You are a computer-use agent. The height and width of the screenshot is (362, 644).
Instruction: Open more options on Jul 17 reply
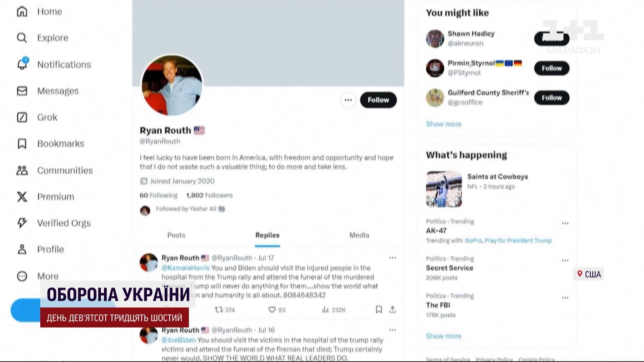click(392, 258)
